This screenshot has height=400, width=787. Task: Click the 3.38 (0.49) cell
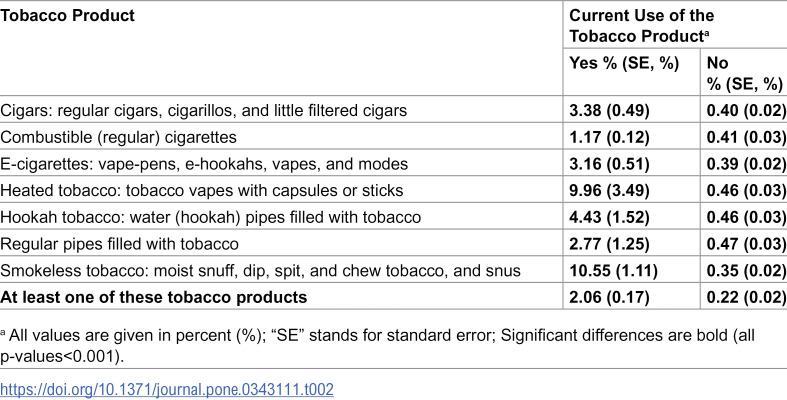pyautogui.click(x=609, y=110)
